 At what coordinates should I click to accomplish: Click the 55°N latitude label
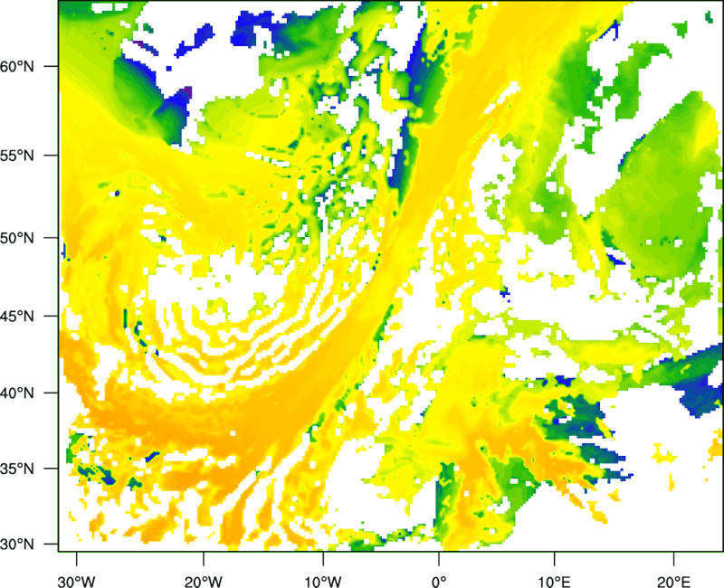17,156
